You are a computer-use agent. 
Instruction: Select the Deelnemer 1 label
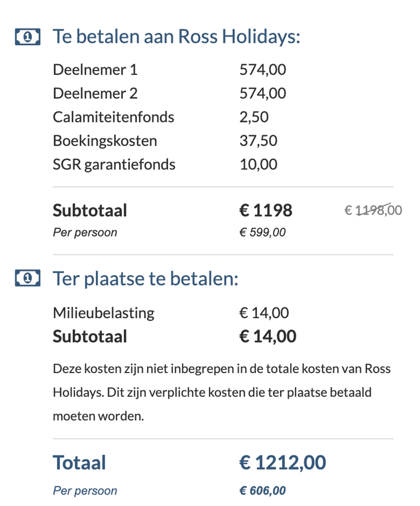tap(95, 70)
